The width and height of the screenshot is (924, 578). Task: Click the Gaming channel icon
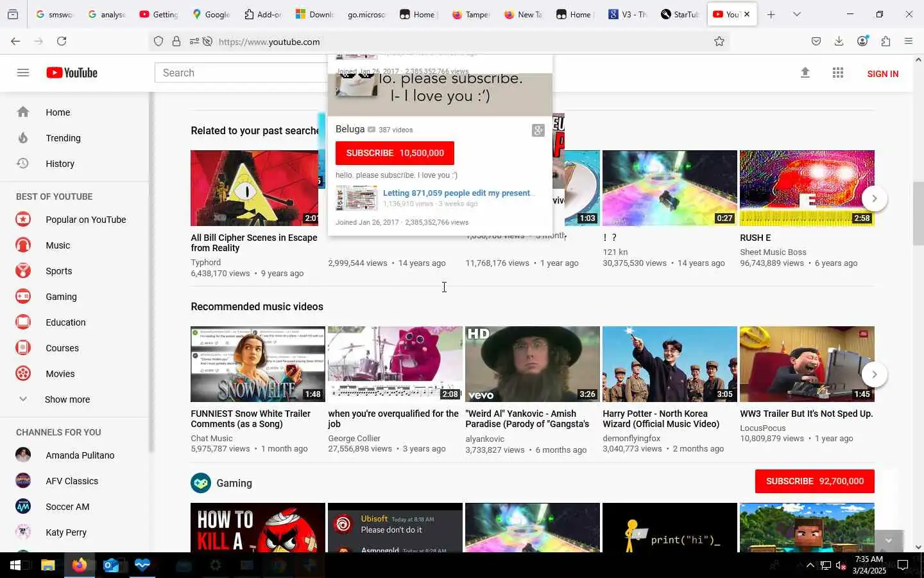(23, 297)
